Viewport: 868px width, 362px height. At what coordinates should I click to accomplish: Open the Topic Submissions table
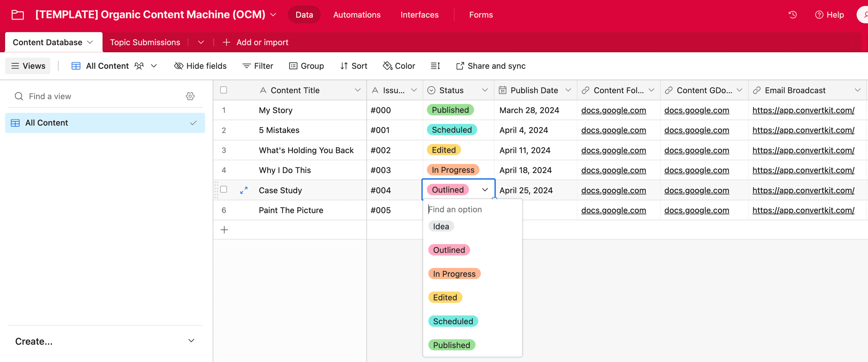click(145, 42)
